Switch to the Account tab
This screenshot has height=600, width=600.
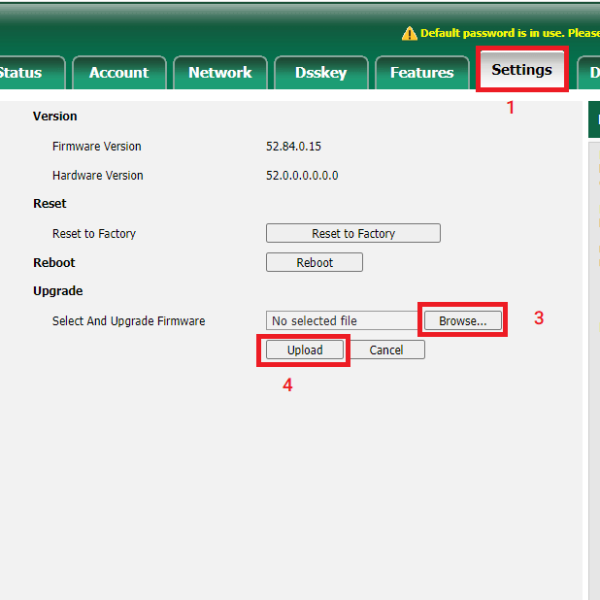point(118,73)
